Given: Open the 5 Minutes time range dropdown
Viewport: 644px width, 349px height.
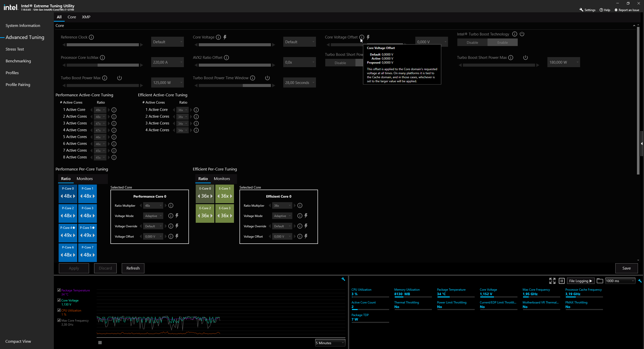Looking at the screenshot, I should coord(330,343).
